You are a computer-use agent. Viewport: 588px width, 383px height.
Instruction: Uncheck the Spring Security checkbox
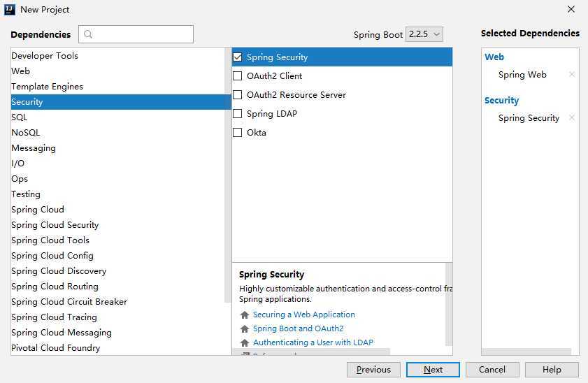click(x=238, y=57)
